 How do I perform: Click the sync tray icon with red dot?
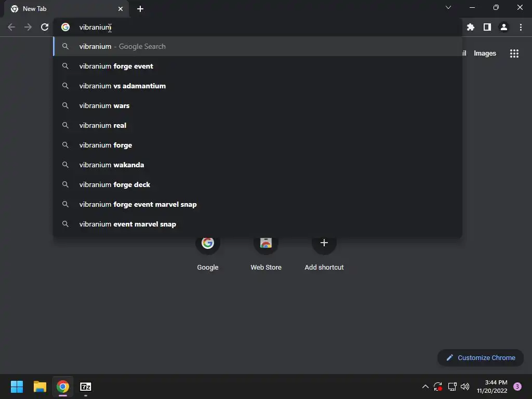coord(437,387)
